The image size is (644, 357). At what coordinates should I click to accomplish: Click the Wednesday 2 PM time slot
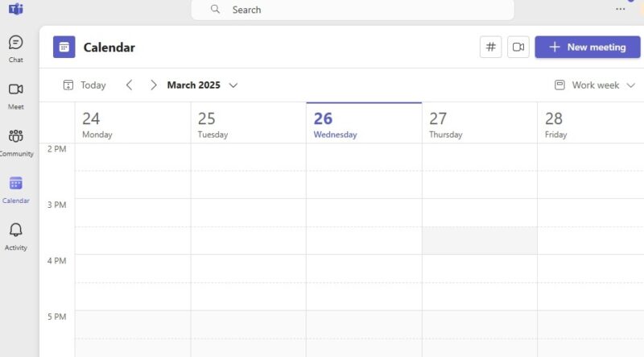click(x=364, y=157)
